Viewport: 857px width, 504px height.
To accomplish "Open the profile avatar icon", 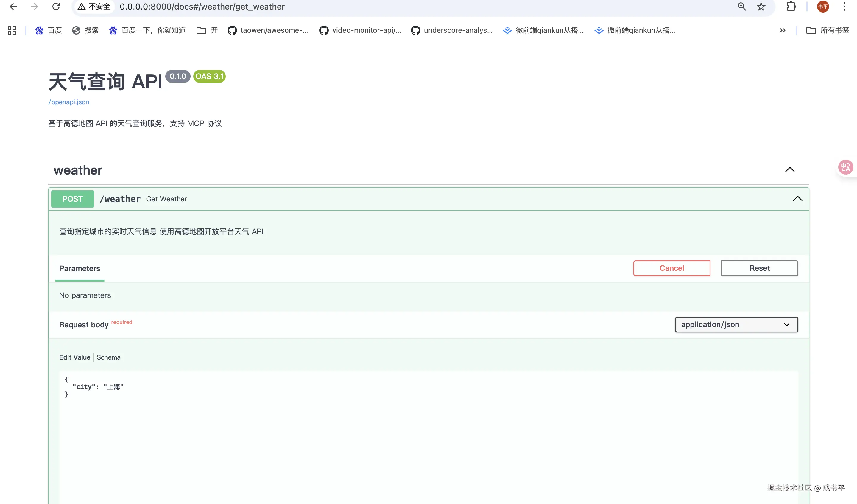I will click(x=823, y=7).
